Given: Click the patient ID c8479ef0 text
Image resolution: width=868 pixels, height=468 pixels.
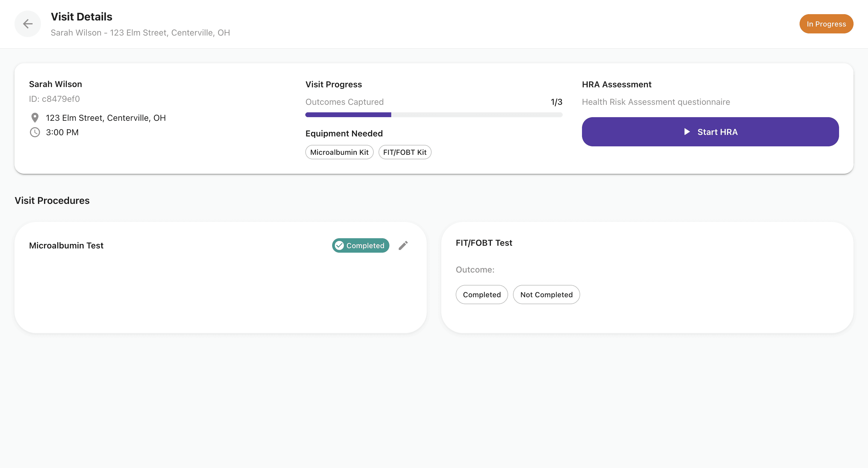Looking at the screenshot, I should coord(54,99).
